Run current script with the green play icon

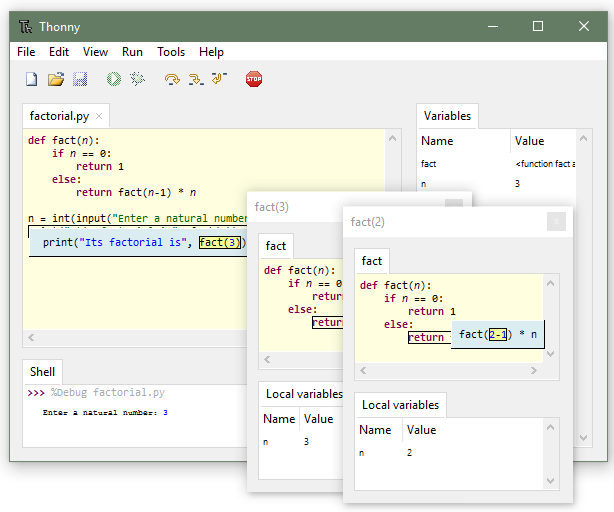click(114, 79)
